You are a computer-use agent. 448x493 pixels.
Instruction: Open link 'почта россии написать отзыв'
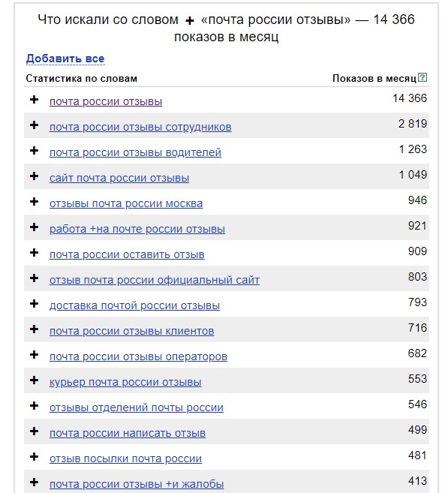(x=128, y=433)
